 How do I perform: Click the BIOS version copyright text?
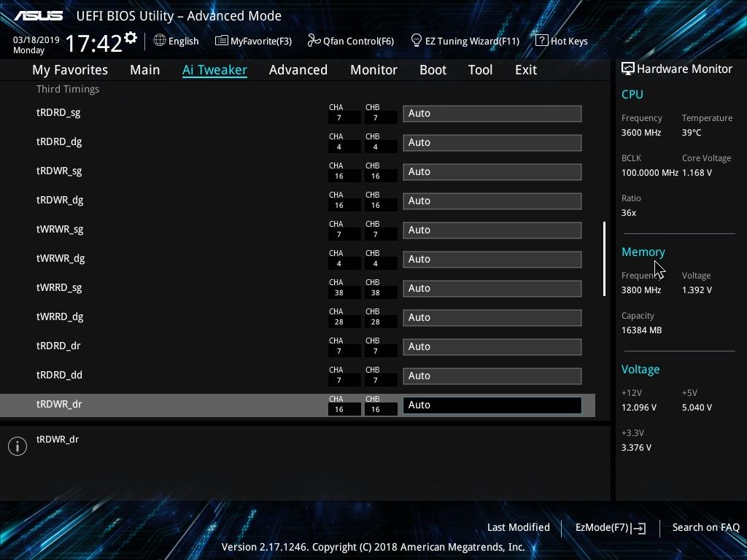[373, 547]
